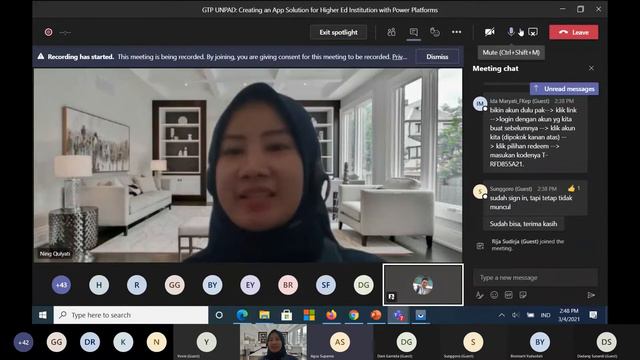Close the Meeting chat panel
The width and height of the screenshot is (640, 360).
click(591, 68)
